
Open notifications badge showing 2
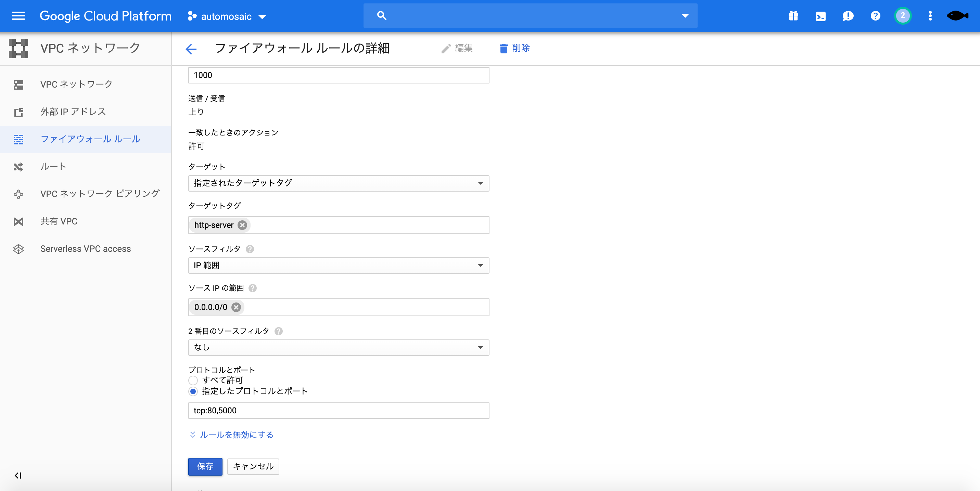903,16
